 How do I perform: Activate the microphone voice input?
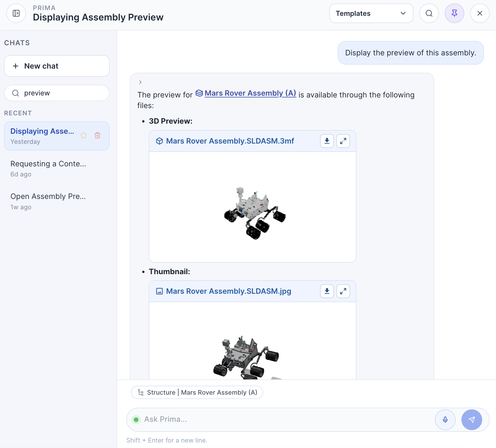point(445,420)
